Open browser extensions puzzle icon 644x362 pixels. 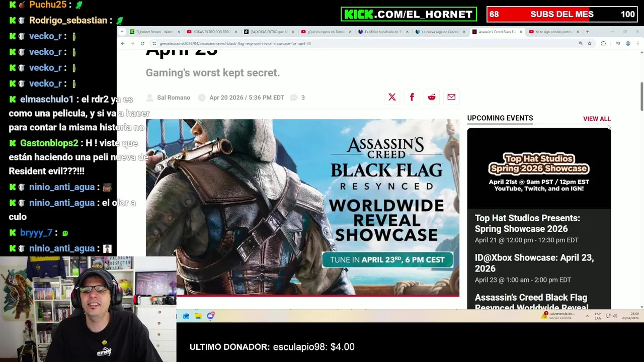603,43
